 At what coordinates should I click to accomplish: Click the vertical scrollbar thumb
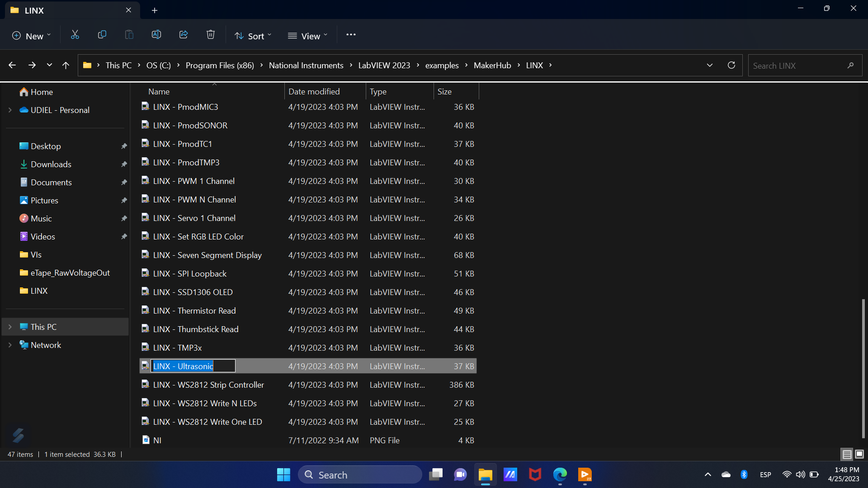pos(863,368)
